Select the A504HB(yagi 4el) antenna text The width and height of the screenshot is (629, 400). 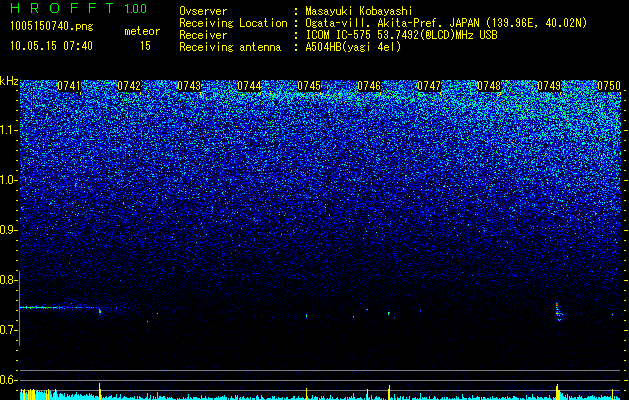pos(353,47)
